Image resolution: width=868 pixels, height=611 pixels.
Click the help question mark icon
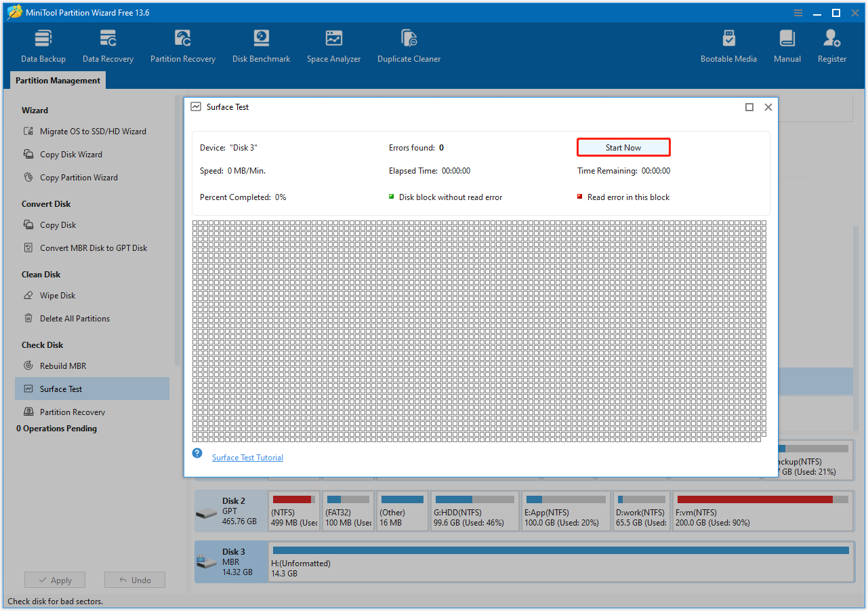pyautogui.click(x=197, y=453)
